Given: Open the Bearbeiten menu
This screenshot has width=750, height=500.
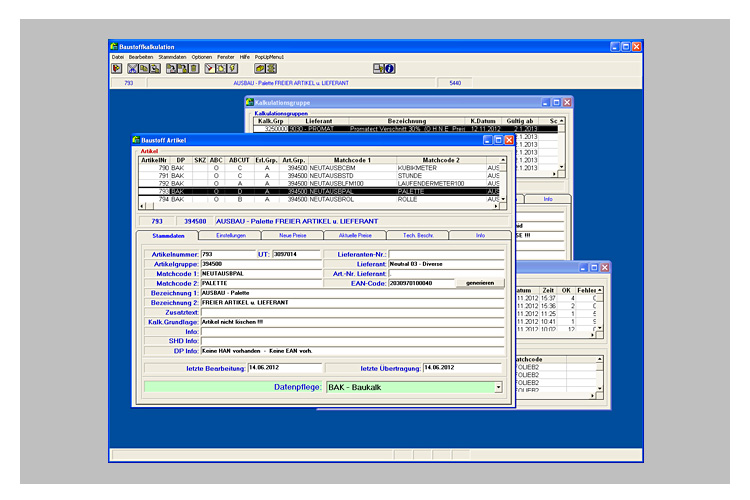Looking at the screenshot, I should click(141, 57).
